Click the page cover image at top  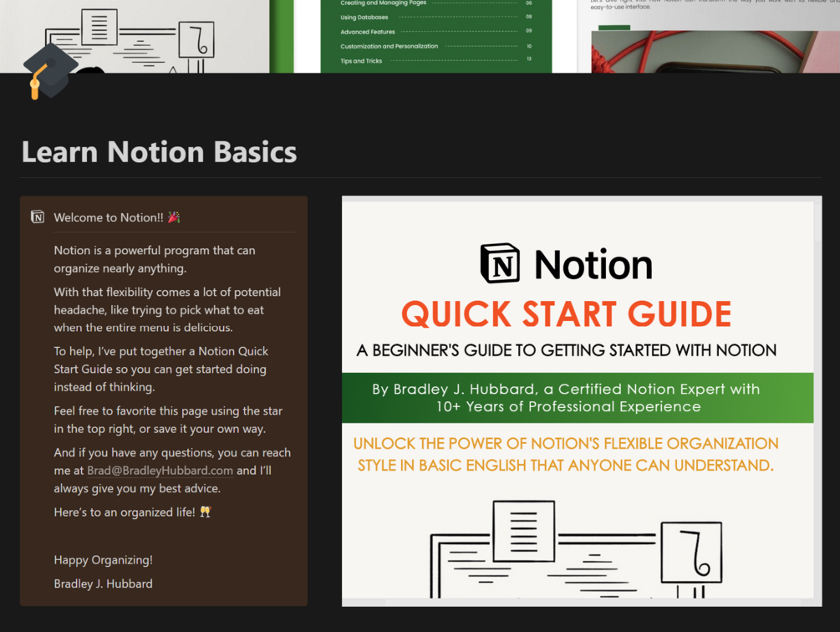[x=420, y=36]
